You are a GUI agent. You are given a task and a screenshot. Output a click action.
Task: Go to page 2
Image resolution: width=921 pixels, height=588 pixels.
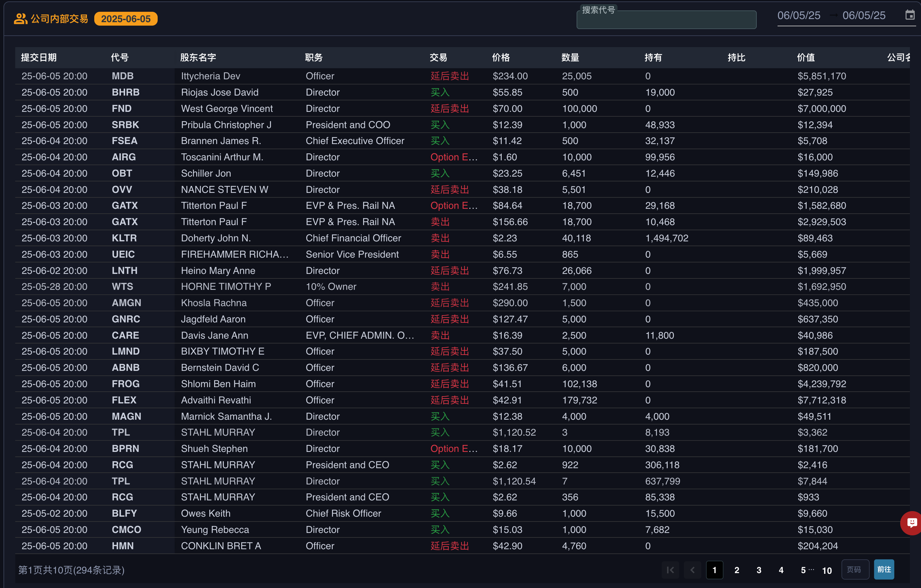(x=737, y=570)
